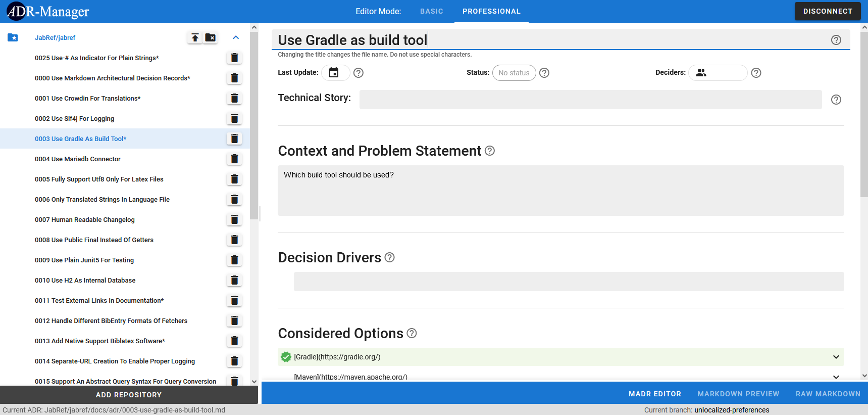Open the Last Update calendar picker
868x415 pixels.
pos(334,73)
